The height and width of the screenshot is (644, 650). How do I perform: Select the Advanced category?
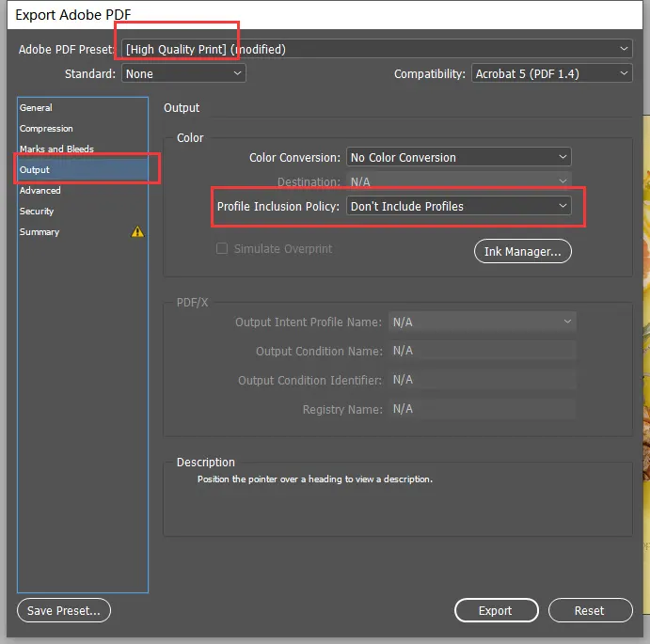coord(83,190)
